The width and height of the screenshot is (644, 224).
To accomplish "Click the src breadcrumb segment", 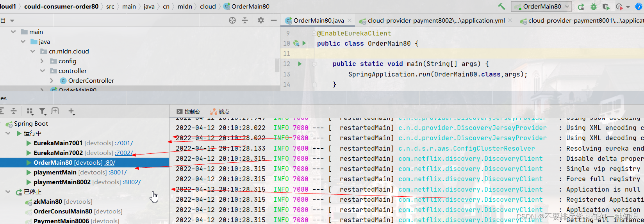I will click(110, 6).
